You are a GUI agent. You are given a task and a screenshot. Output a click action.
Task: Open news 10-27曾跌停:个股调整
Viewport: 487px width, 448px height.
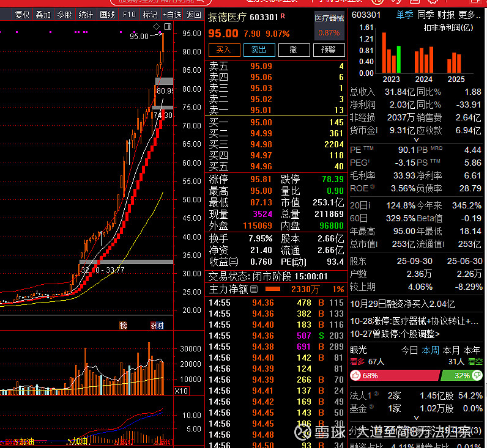click(x=395, y=334)
